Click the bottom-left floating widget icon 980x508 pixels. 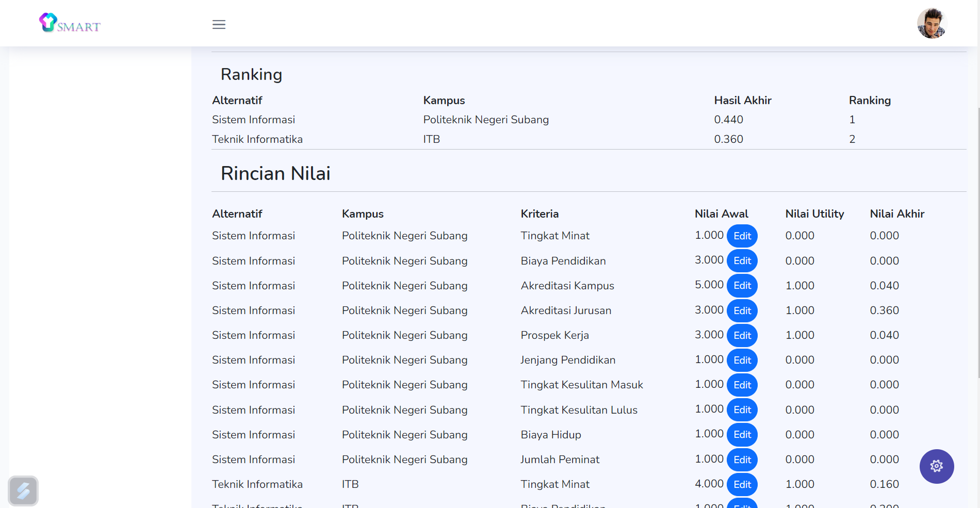pyautogui.click(x=23, y=490)
